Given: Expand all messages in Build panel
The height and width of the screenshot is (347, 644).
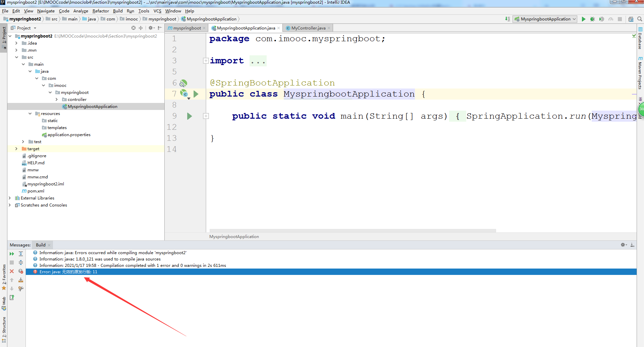Looking at the screenshot, I should click(x=21, y=254).
